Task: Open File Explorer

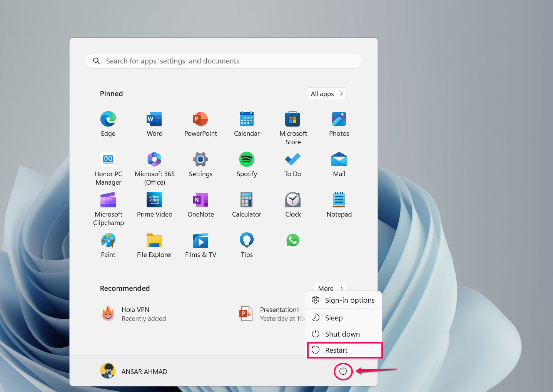Action: point(154,245)
